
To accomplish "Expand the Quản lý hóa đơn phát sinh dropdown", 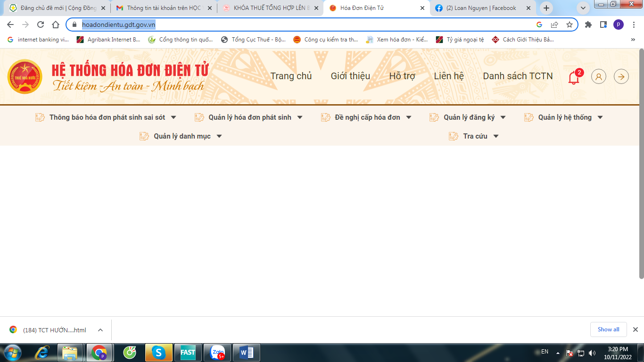I will tap(249, 117).
